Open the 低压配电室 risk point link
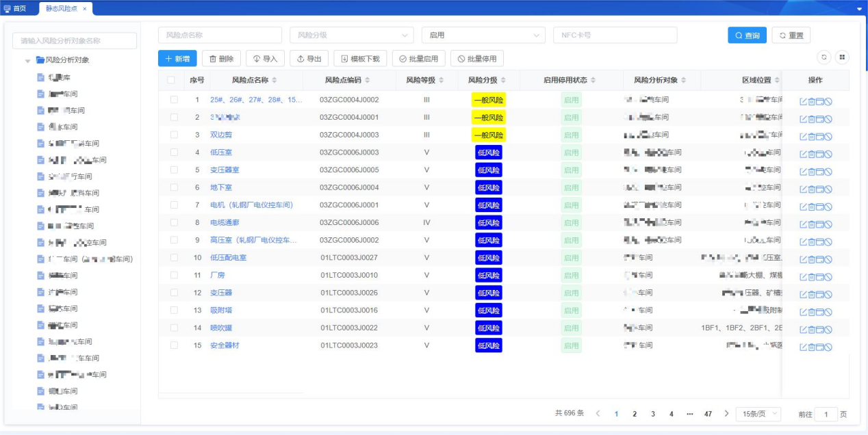Screen dimensions: 868x435 [x=228, y=258]
